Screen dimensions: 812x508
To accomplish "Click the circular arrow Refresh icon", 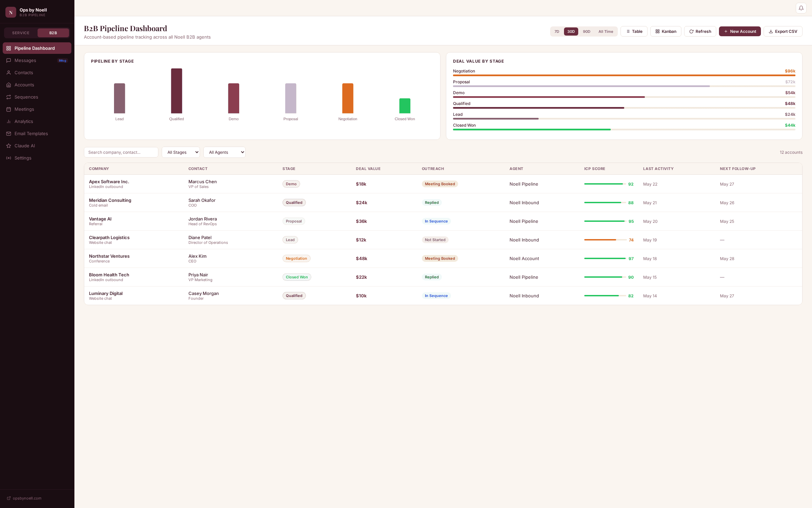I will point(692,31).
